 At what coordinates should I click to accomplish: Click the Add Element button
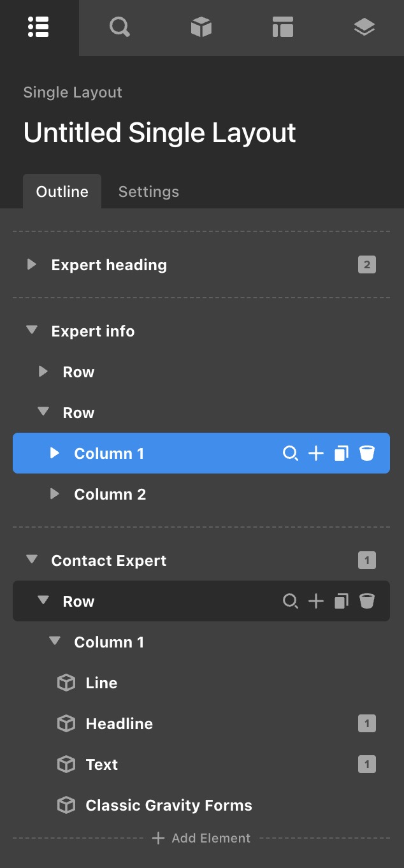click(x=201, y=838)
